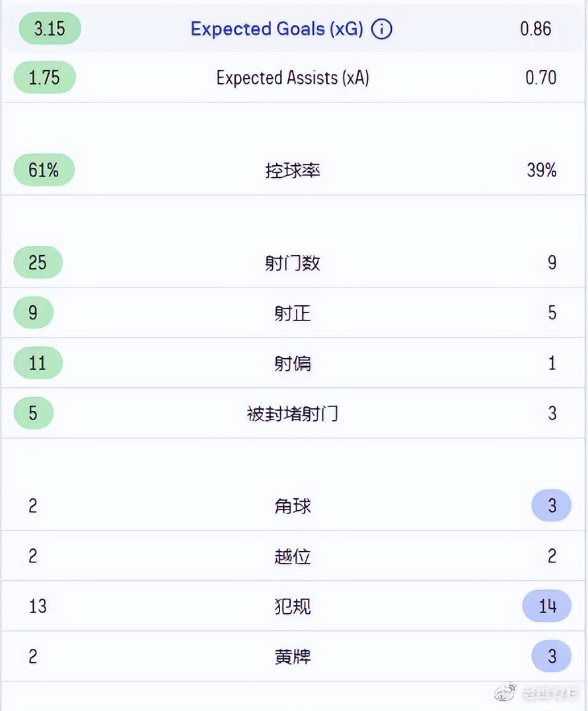Expand the 控球率 possession row
588x711 pixels.
click(294, 170)
